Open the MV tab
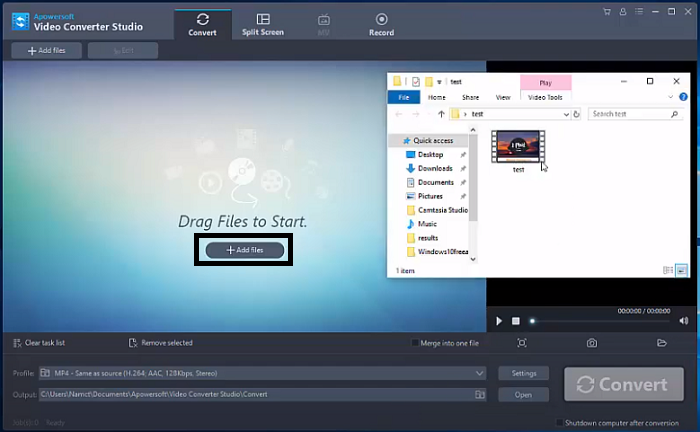 click(324, 25)
